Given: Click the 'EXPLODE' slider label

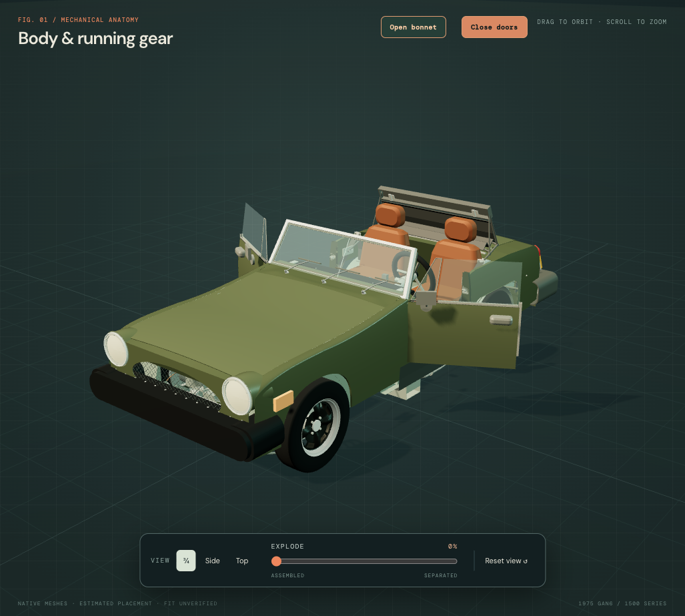Looking at the screenshot, I should (287, 547).
